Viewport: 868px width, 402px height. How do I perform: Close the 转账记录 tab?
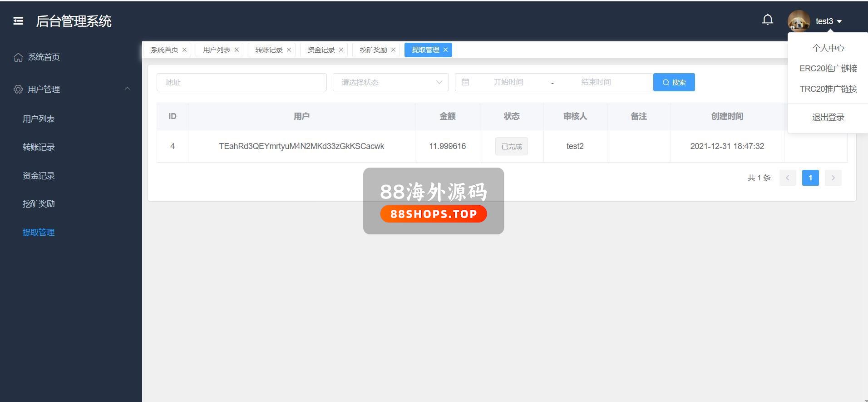[x=289, y=50]
